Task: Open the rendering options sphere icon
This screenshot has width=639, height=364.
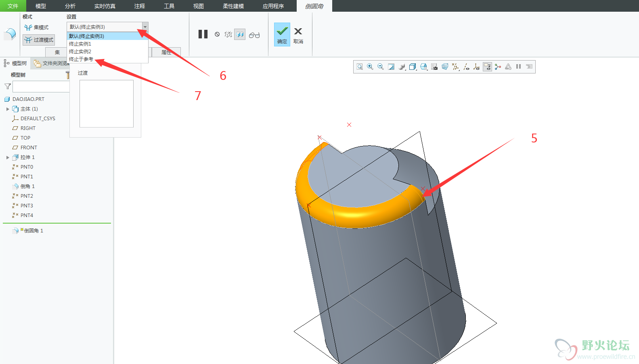Action: [x=402, y=67]
